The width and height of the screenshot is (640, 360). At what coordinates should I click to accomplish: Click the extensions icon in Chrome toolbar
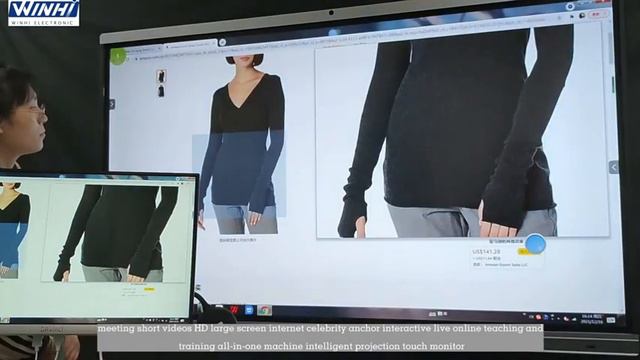pos(572,16)
